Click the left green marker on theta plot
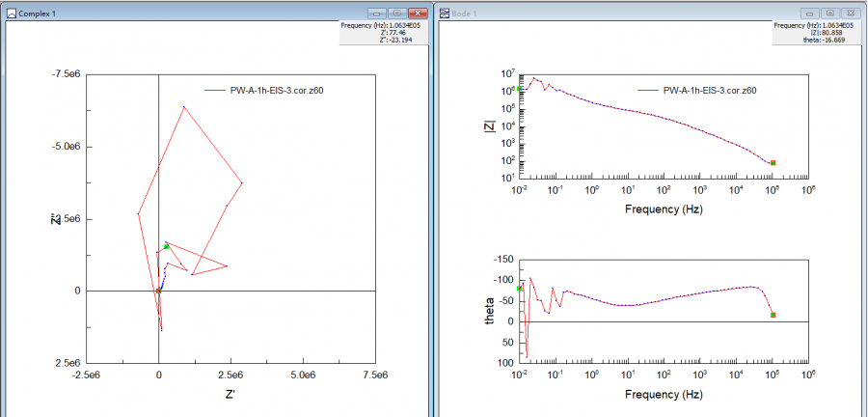 coord(520,289)
